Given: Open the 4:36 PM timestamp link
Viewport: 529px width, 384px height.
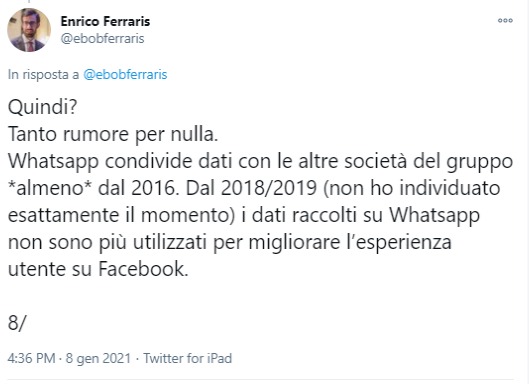Looking at the screenshot, I should tap(31, 358).
